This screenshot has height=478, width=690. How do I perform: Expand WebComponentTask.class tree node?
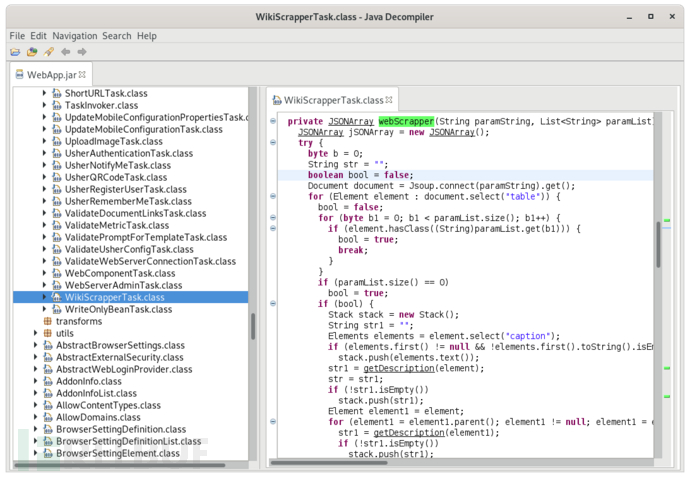44,273
